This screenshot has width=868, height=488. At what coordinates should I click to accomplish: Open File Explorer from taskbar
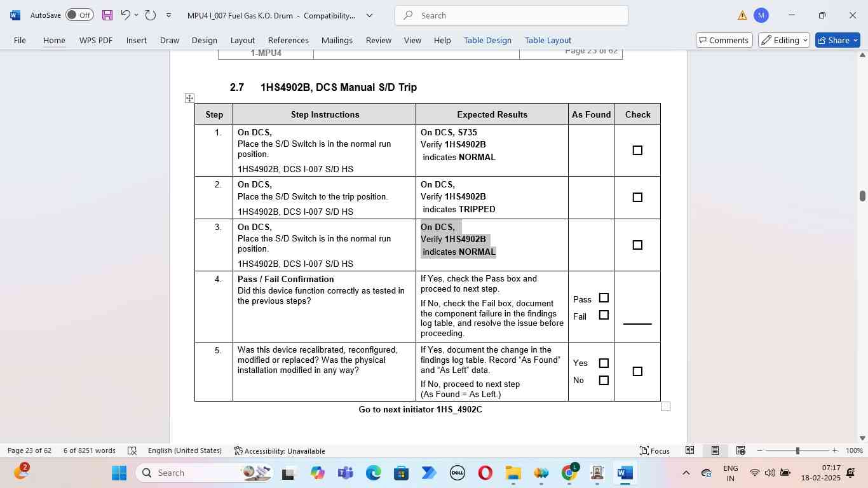click(513, 473)
